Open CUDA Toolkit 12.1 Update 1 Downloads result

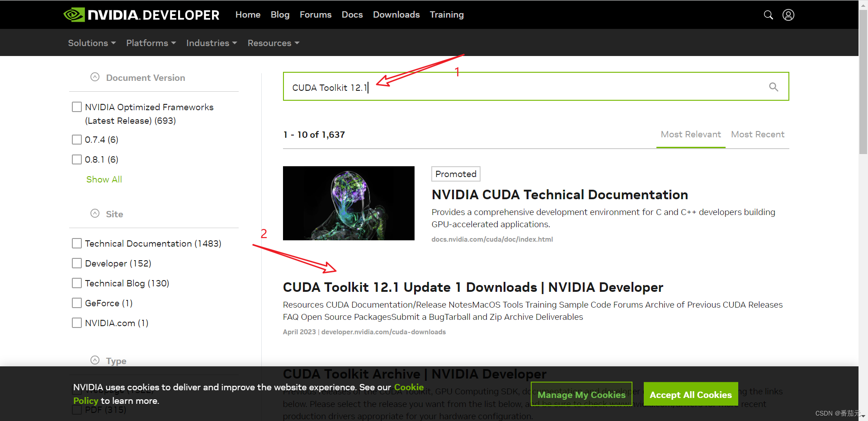[x=473, y=287]
